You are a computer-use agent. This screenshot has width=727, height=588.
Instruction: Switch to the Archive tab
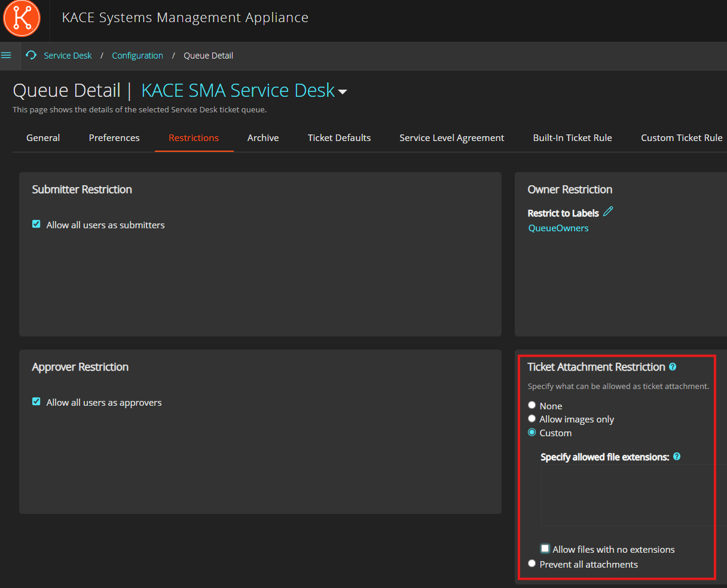[263, 138]
